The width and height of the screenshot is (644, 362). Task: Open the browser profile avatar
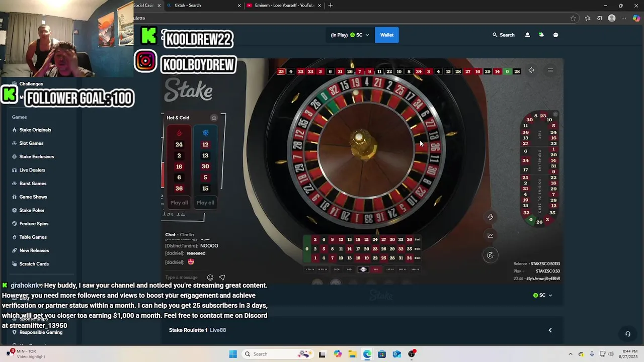point(612,18)
